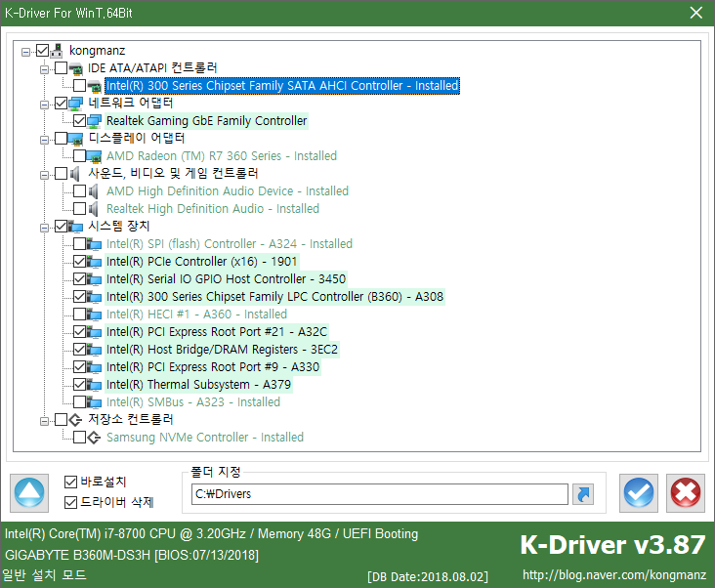Click the Host Bridge/DRAM Registers device icon
The height and width of the screenshot is (588, 715).
[94, 350]
